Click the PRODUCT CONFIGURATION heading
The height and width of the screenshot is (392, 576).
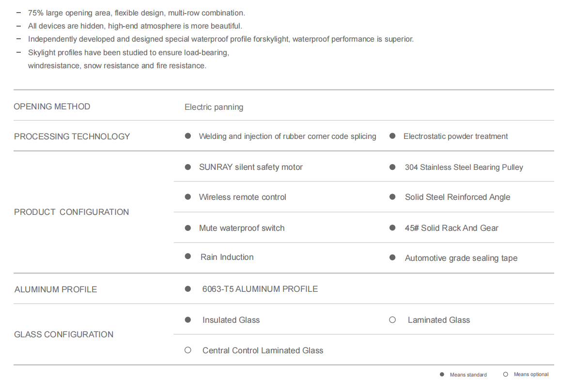coord(71,212)
